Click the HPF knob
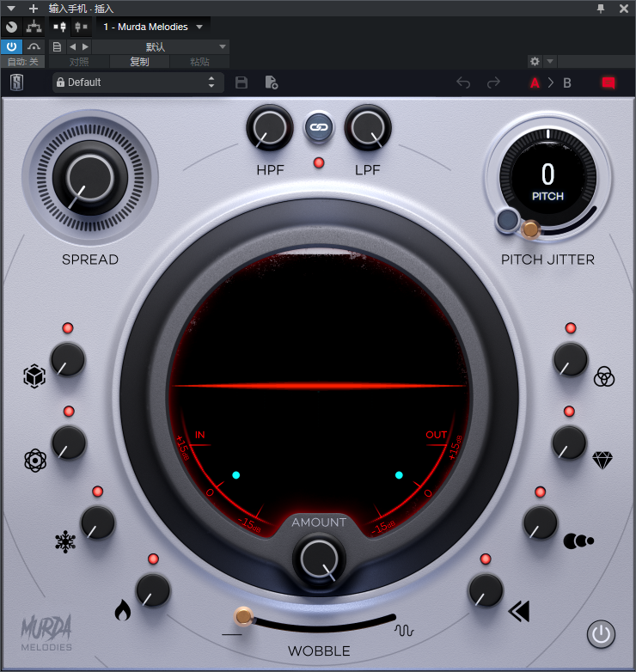Viewport: 636px width, 672px height. 270,128
